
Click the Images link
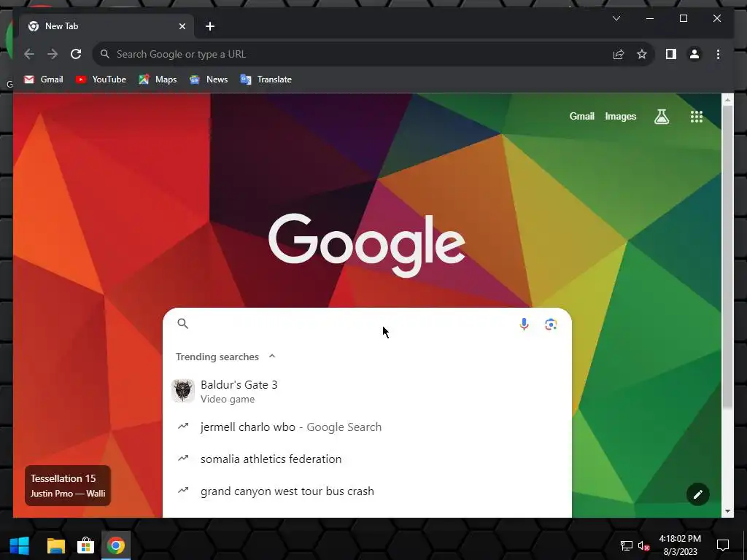[x=620, y=116]
